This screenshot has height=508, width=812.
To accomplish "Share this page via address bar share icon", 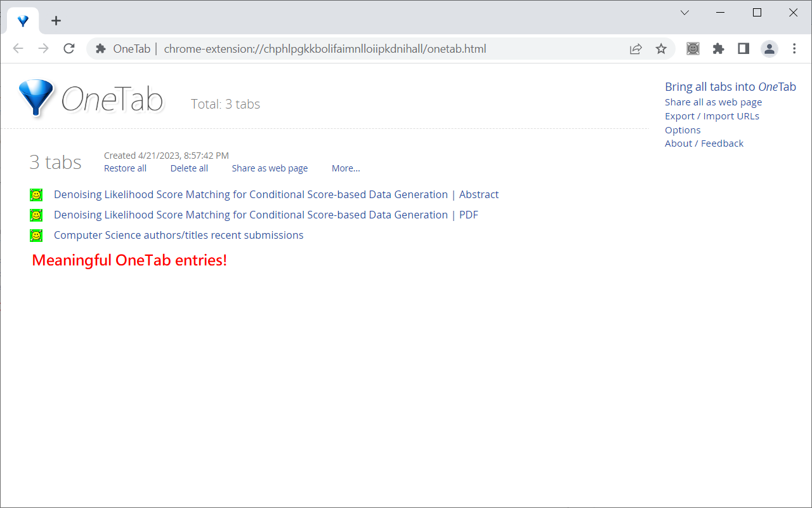I will coord(636,49).
